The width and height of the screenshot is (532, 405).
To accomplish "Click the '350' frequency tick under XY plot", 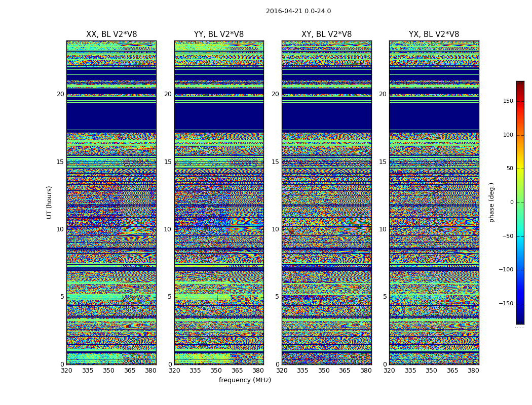I will tap(324, 371).
